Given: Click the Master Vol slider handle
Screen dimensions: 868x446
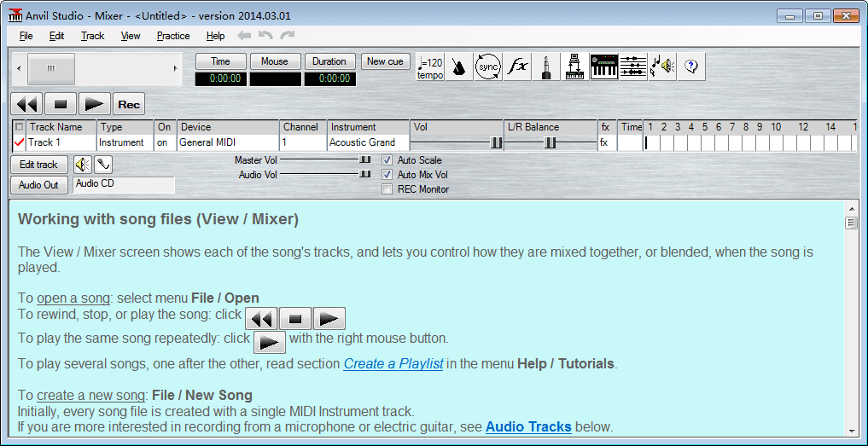Looking at the screenshot, I should [x=364, y=159].
